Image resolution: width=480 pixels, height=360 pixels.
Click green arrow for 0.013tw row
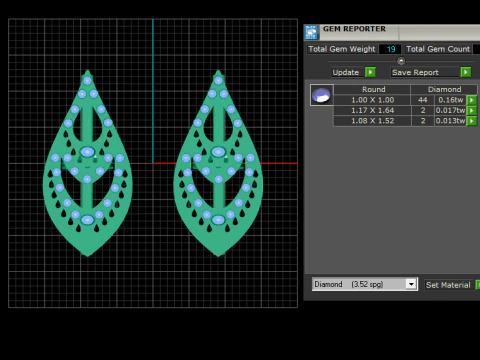tap(472, 121)
